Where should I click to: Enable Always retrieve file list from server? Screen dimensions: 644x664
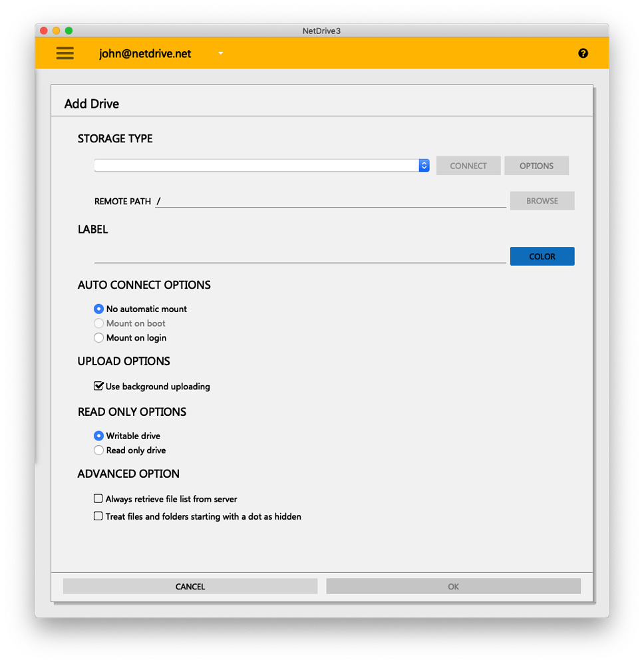(98, 498)
